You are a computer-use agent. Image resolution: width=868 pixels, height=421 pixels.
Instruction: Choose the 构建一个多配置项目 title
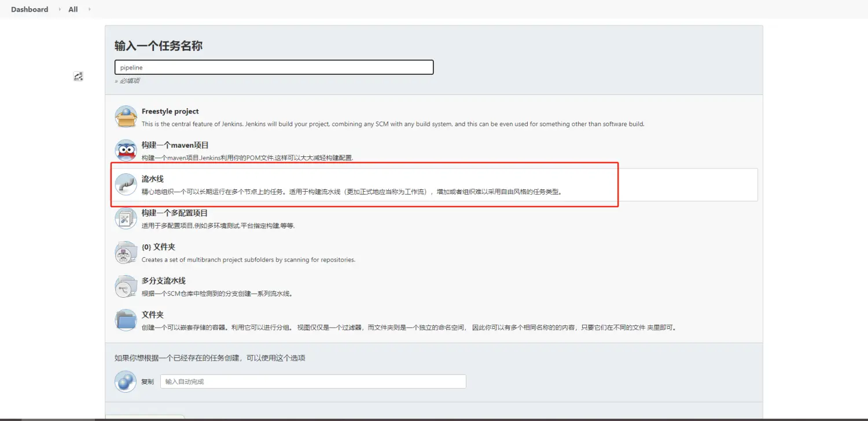pyautogui.click(x=175, y=213)
